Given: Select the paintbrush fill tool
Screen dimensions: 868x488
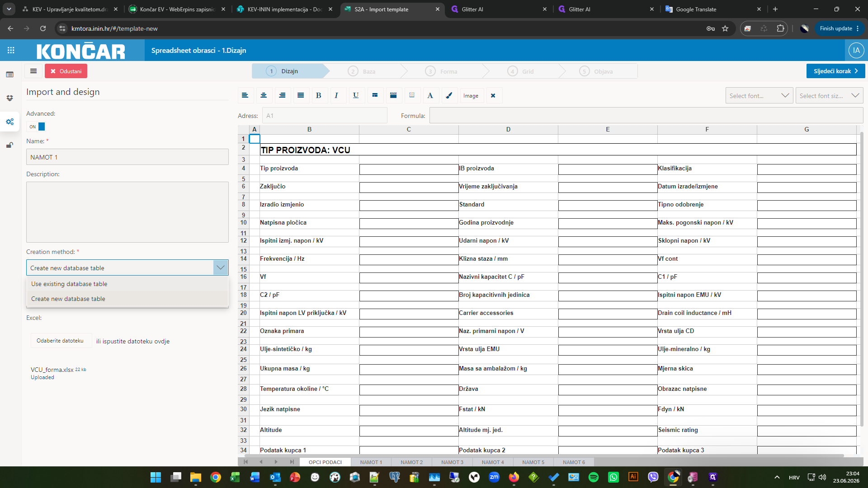Looking at the screenshot, I should click(449, 95).
